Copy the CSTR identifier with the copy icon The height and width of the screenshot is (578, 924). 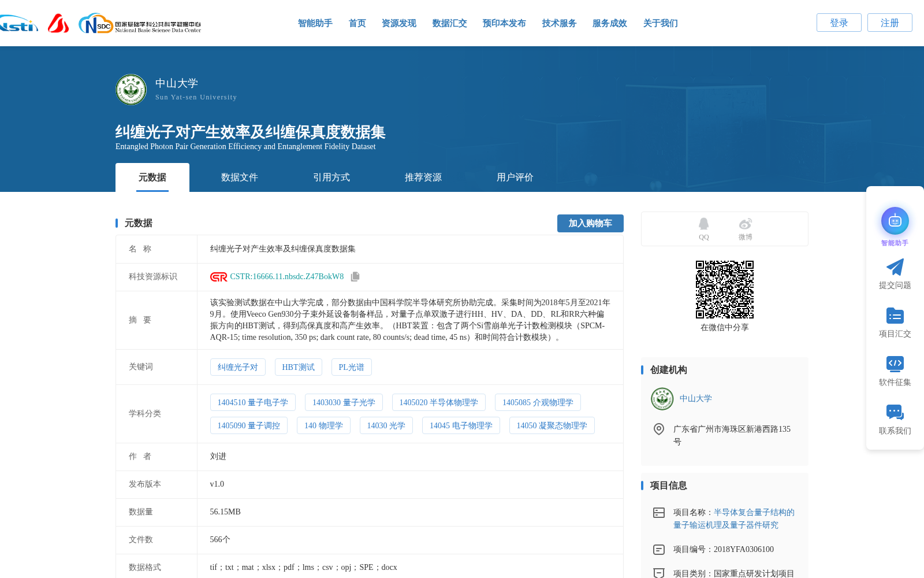tap(355, 277)
